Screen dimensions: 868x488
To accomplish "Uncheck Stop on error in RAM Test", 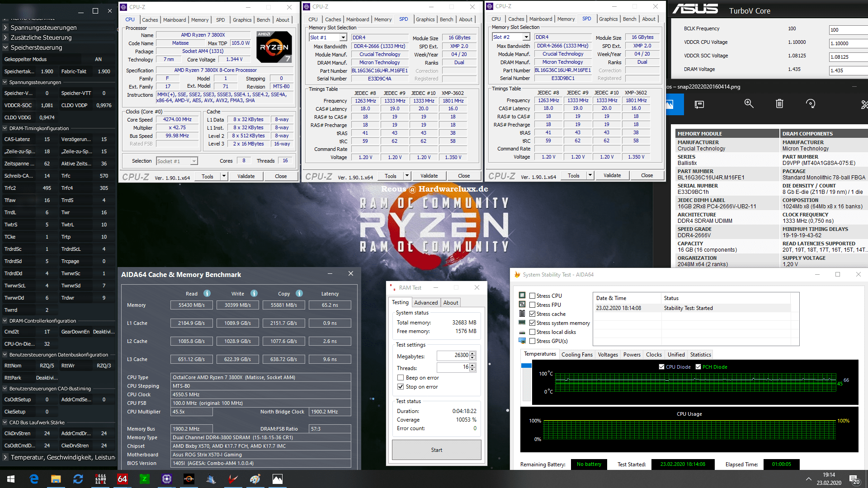I will [x=400, y=387].
